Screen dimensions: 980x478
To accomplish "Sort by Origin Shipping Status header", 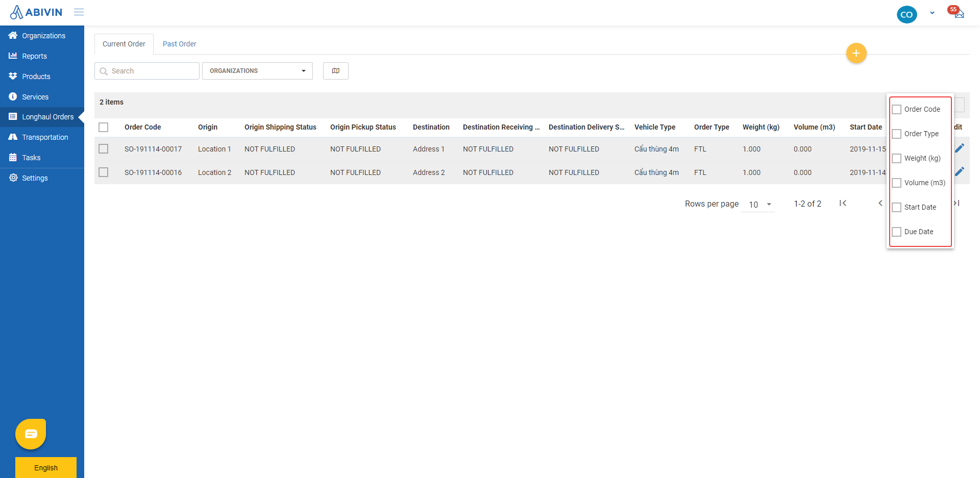I will (x=280, y=128).
